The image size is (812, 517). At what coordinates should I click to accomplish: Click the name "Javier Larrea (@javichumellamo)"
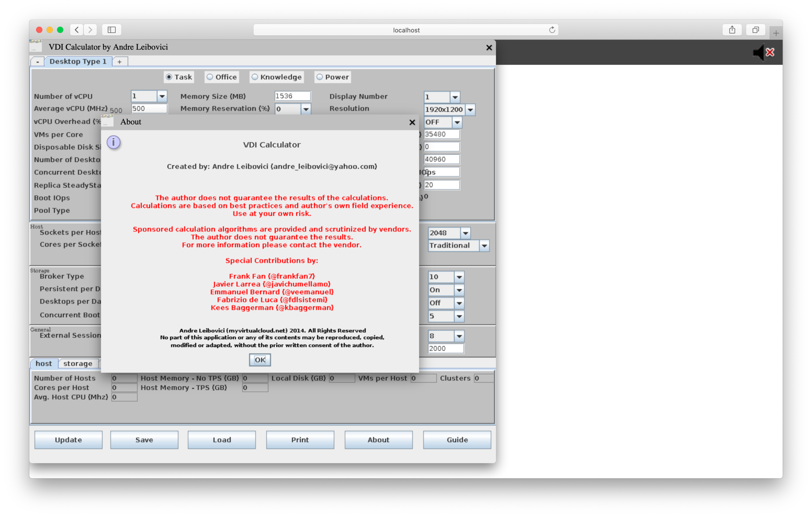coord(272,284)
